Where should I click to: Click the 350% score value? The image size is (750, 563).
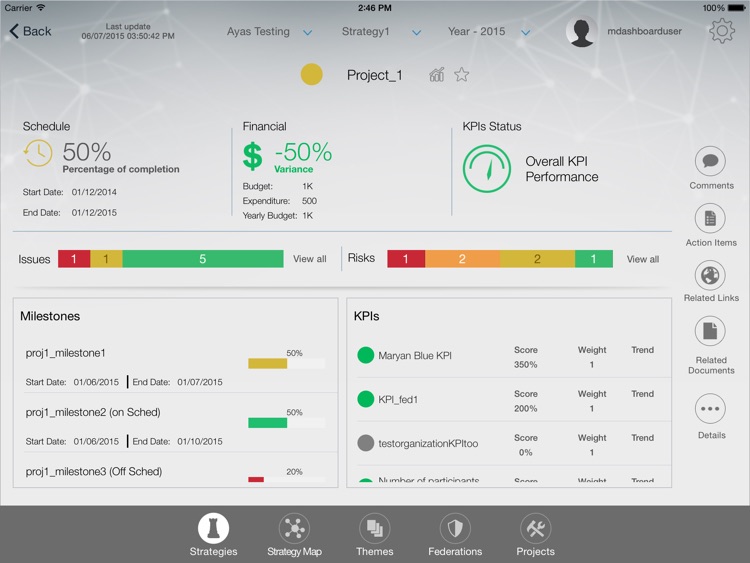point(526,364)
